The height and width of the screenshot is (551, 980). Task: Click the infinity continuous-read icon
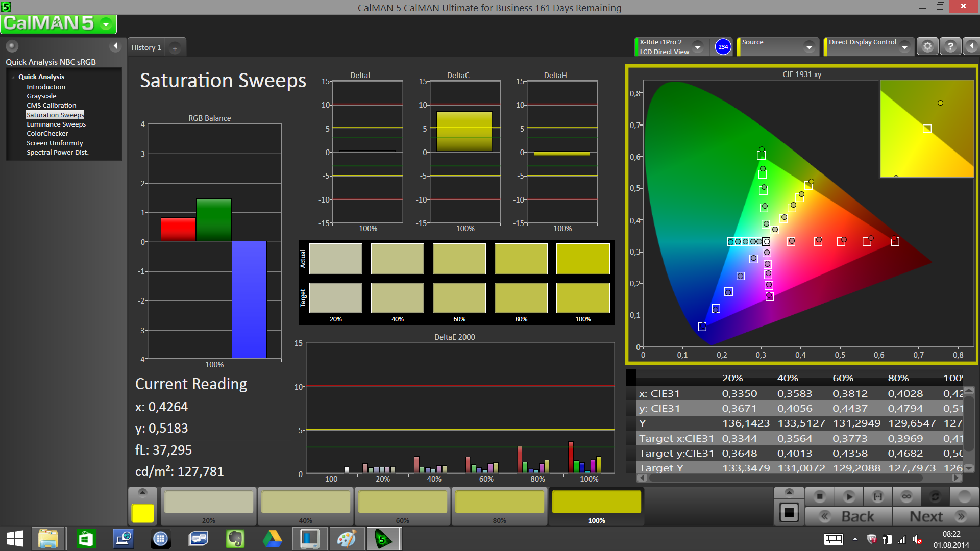tap(906, 496)
